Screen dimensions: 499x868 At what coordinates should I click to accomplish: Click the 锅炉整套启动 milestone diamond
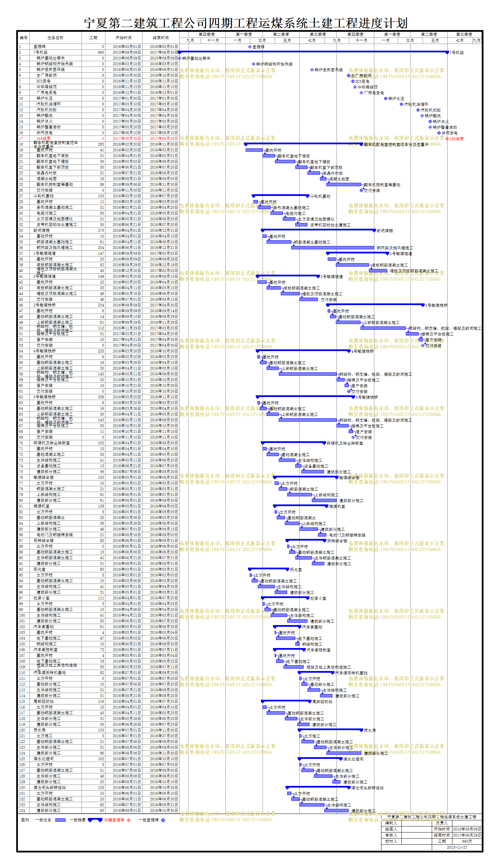click(x=430, y=127)
